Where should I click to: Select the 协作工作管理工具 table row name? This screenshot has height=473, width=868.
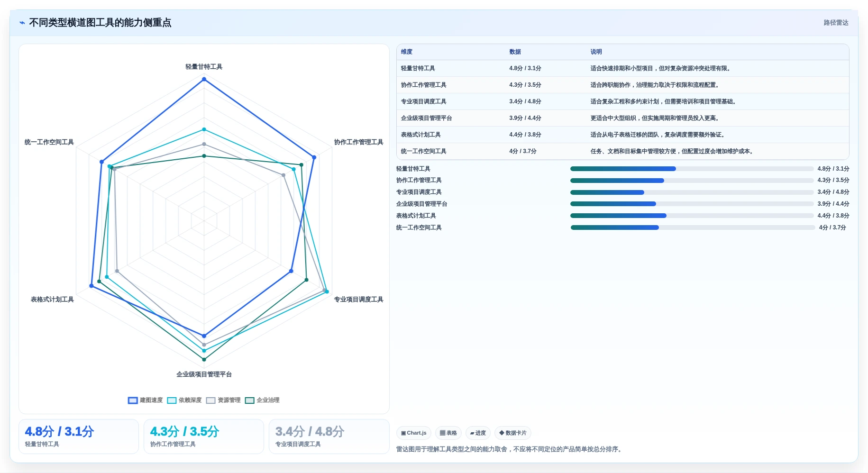(424, 85)
